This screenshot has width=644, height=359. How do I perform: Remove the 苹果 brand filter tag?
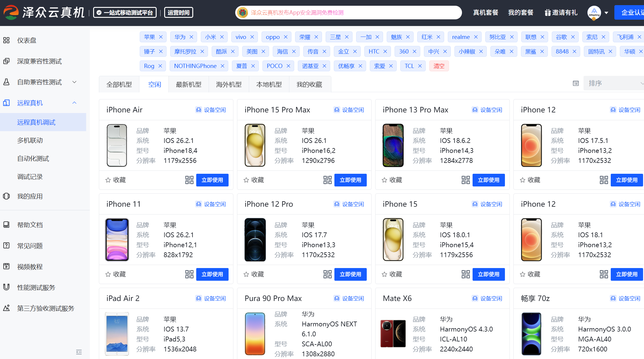coord(161,37)
